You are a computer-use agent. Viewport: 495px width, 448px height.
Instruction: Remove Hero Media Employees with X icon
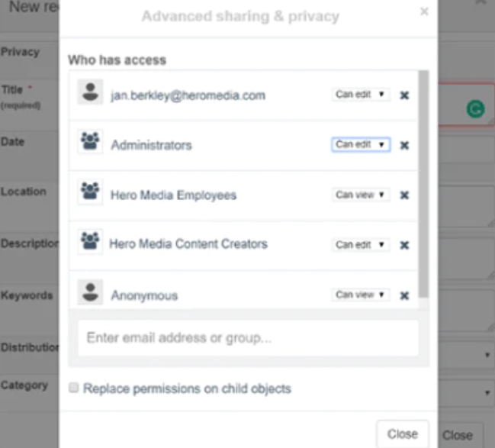(404, 195)
